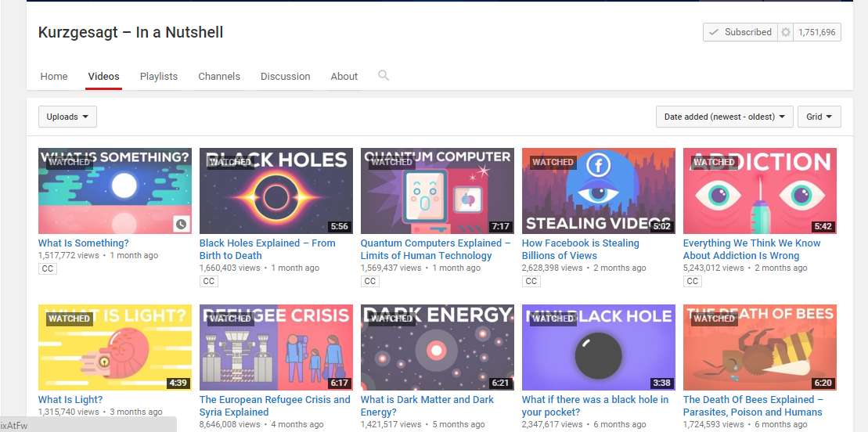Click the 8,646,008 views text
Viewport: 868px width, 432px height.
[x=230, y=425]
